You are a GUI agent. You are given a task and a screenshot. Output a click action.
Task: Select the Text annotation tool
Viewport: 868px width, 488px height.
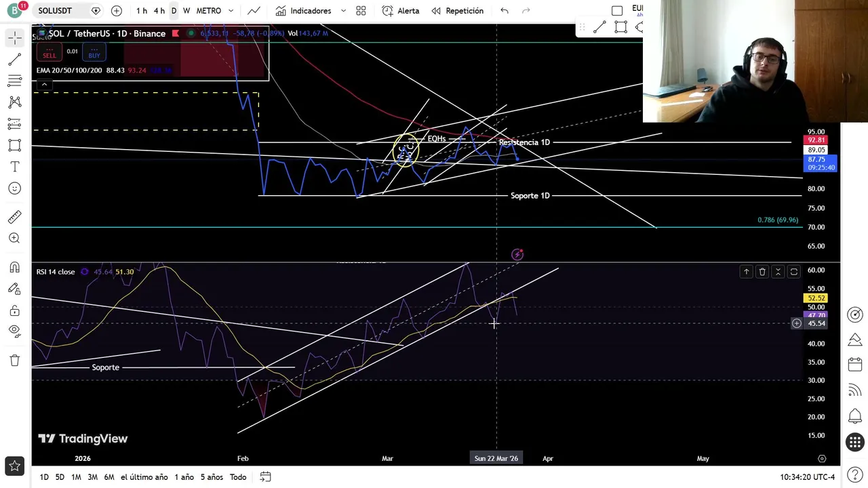(14, 167)
